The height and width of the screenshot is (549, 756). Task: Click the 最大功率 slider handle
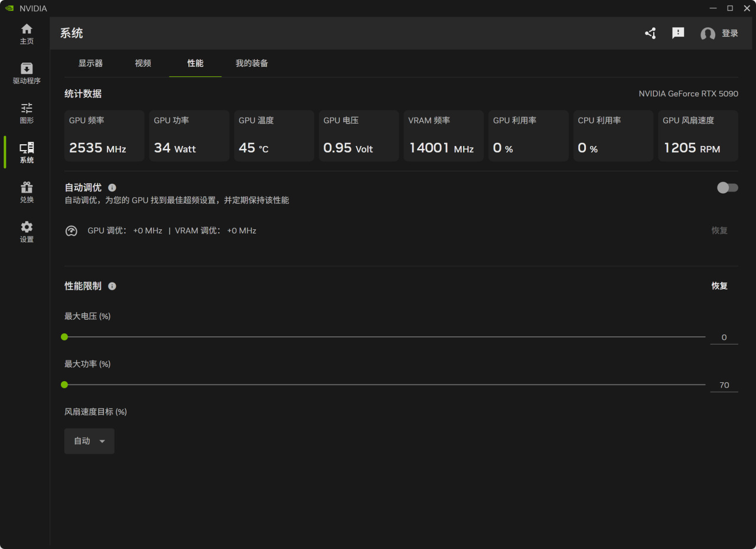[64, 385]
